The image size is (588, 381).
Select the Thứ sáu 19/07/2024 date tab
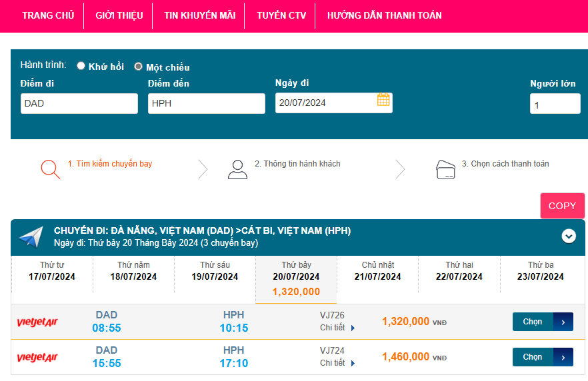[215, 271]
